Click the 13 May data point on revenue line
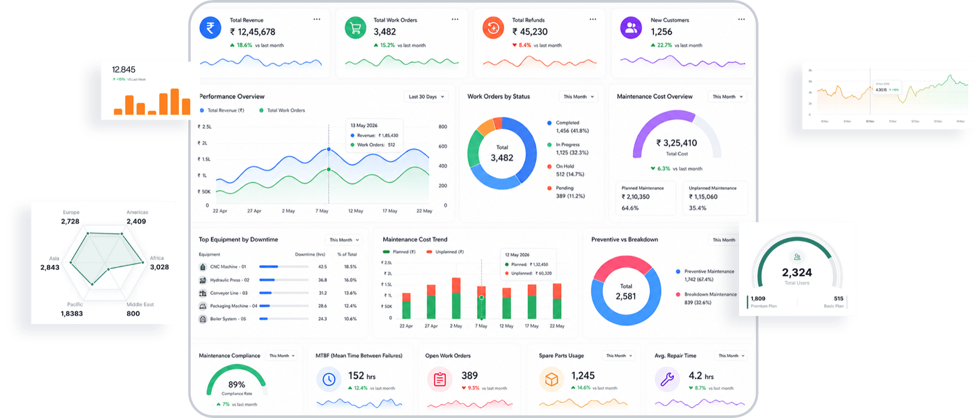 (x=329, y=149)
